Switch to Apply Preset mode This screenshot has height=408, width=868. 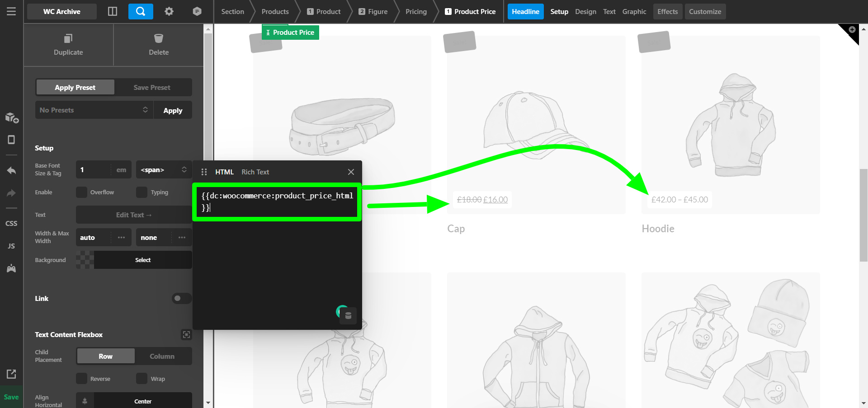click(75, 87)
